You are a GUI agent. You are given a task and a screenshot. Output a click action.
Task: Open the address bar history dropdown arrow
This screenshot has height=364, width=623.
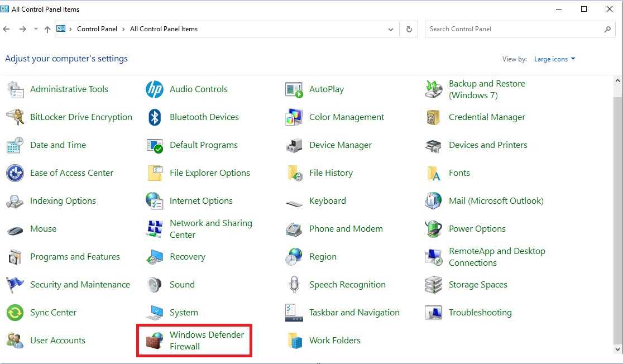pos(390,29)
